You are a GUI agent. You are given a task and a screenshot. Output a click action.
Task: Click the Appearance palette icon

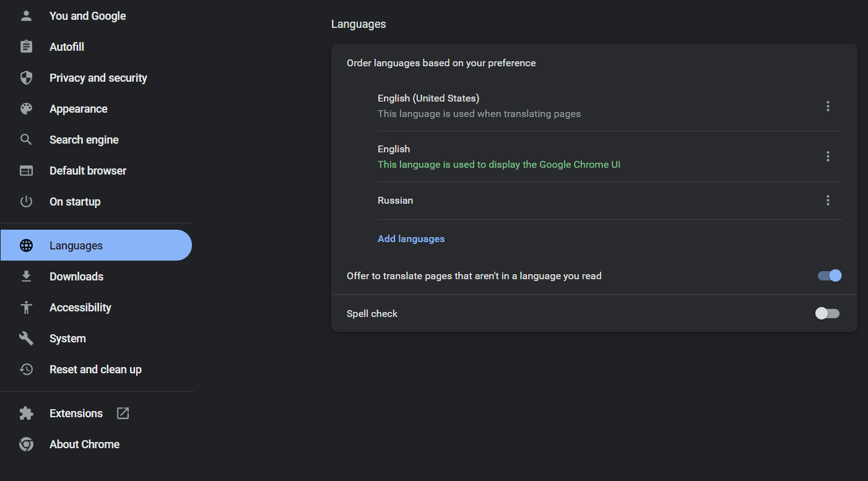26,108
